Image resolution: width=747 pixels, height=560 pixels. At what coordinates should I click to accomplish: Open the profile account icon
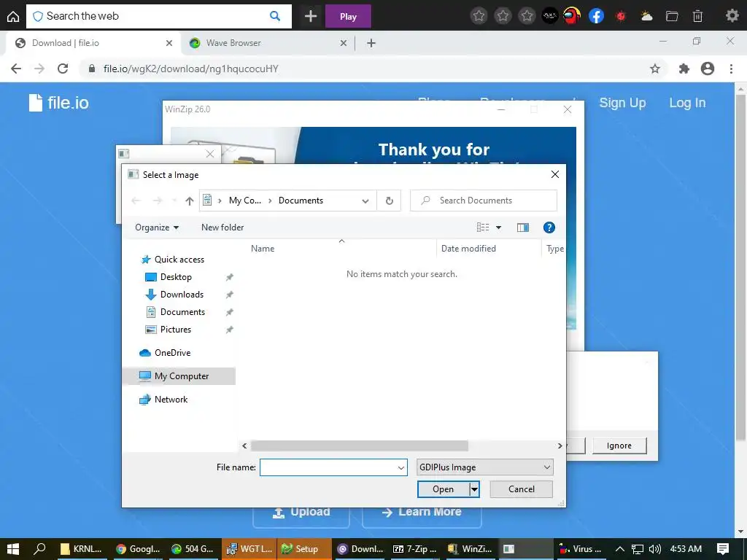pos(708,69)
